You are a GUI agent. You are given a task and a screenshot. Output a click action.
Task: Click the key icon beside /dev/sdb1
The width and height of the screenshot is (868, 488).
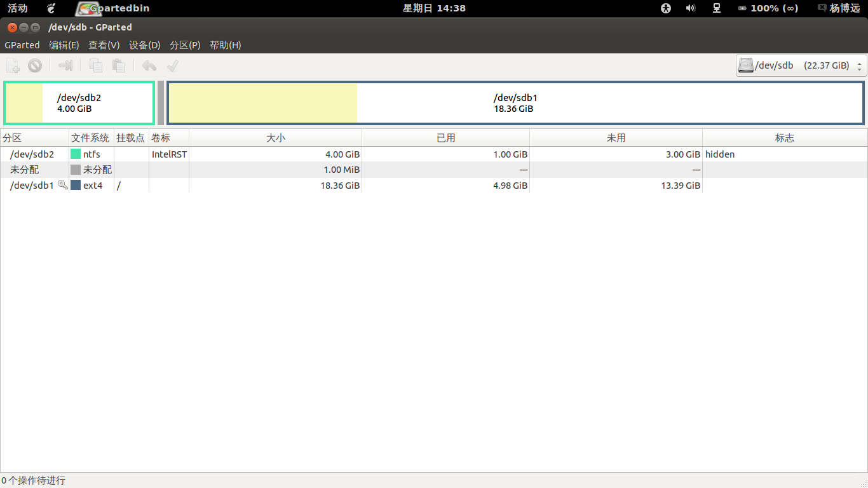pyautogui.click(x=62, y=185)
